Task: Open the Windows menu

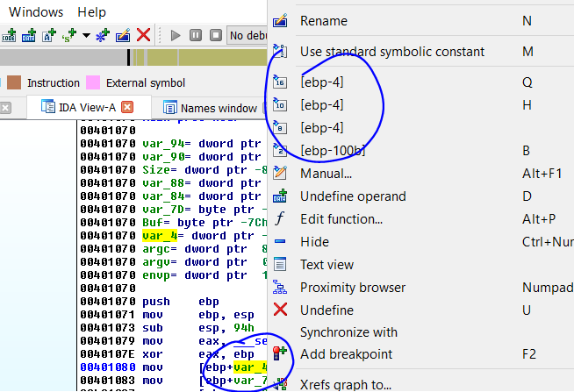Action: click(36, 12)
